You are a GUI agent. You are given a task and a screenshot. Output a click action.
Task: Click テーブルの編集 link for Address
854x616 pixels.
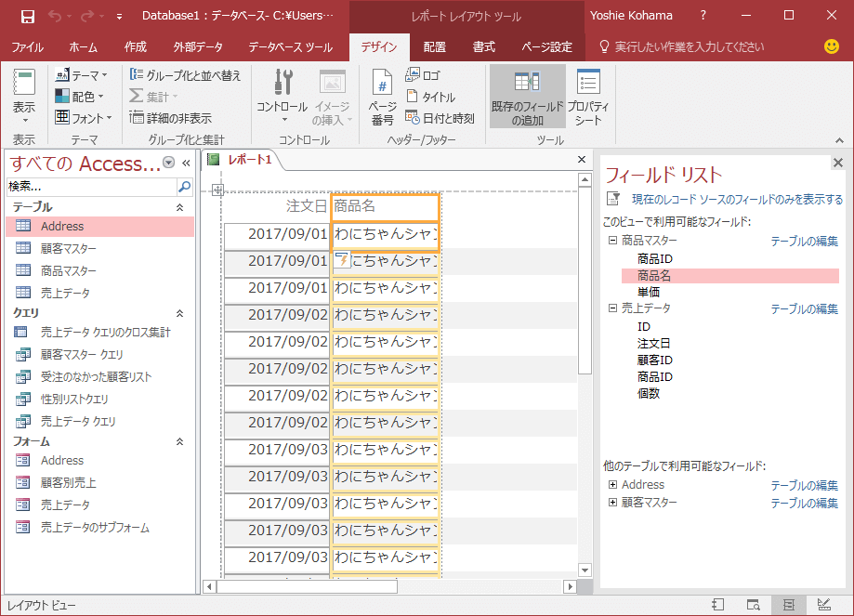[x=805, y=485]
